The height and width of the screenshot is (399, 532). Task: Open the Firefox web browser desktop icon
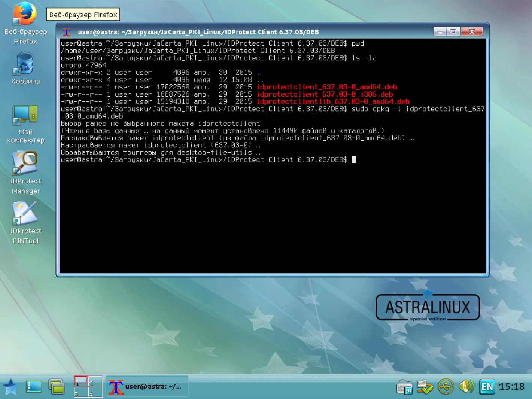[x=25, y=23]
